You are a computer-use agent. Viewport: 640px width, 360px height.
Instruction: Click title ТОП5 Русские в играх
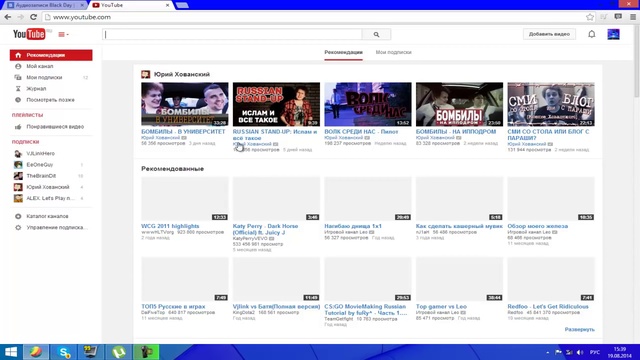tap(173, 306)
